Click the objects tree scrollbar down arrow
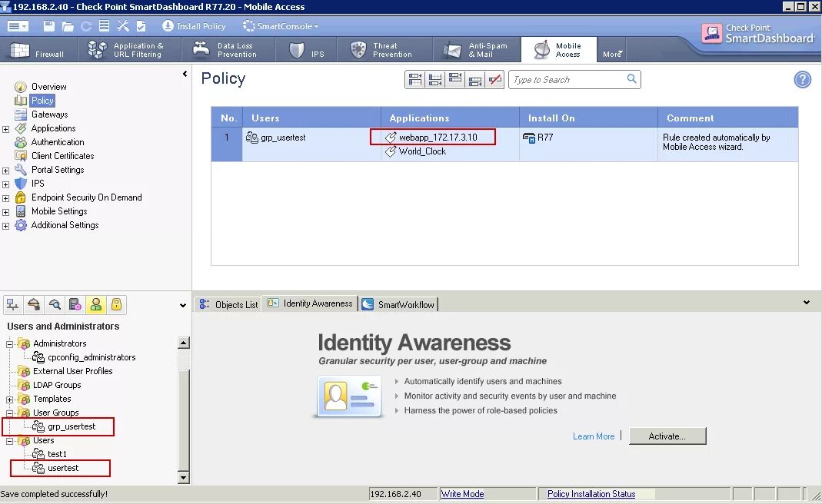The height and width of the screenshot is (504, 822). (x=184, y=477)
